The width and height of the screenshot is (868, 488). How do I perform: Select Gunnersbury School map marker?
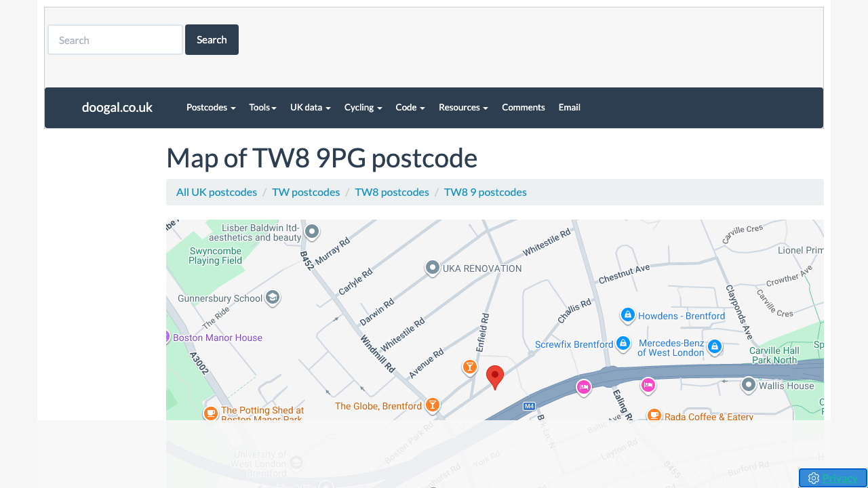click(x=273, y=298)
